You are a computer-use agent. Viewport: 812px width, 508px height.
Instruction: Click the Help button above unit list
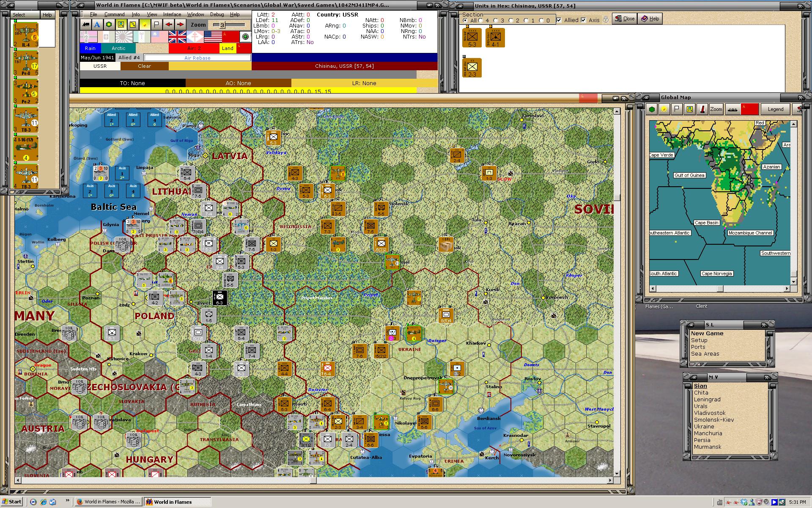47,14
